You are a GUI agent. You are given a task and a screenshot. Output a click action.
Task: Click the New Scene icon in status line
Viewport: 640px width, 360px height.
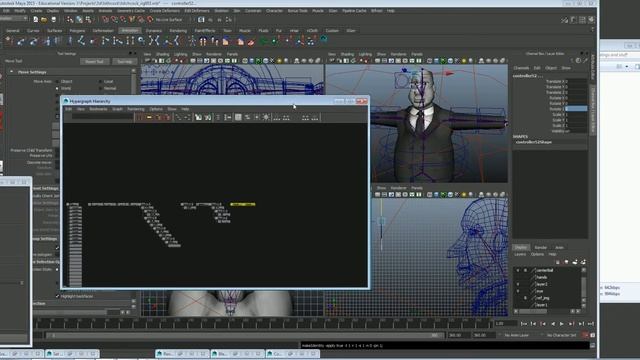(x=36, y=20)
